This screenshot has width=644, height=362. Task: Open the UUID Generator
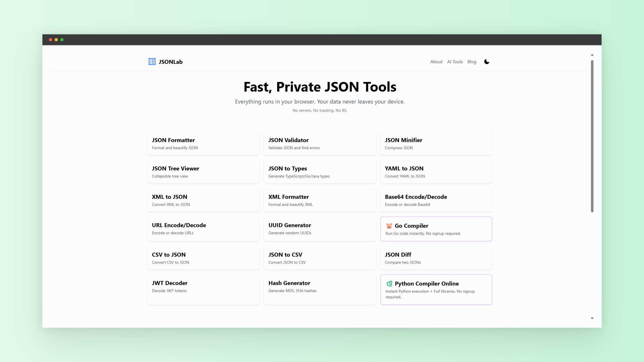tap(320, 229)
